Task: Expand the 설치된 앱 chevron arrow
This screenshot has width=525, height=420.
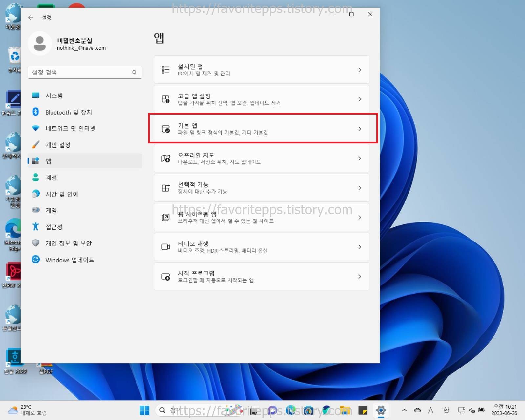Action: [x=360, y=70]
